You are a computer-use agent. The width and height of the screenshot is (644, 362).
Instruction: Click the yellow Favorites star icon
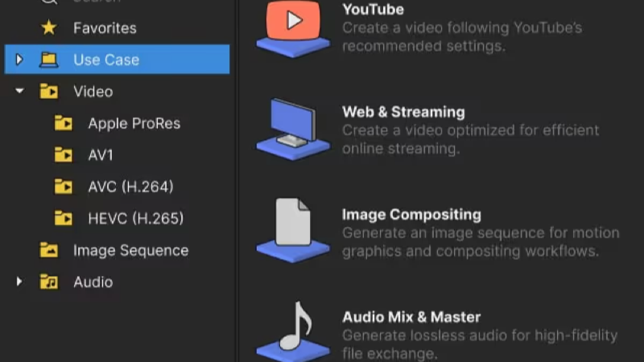tap(49, 28)
